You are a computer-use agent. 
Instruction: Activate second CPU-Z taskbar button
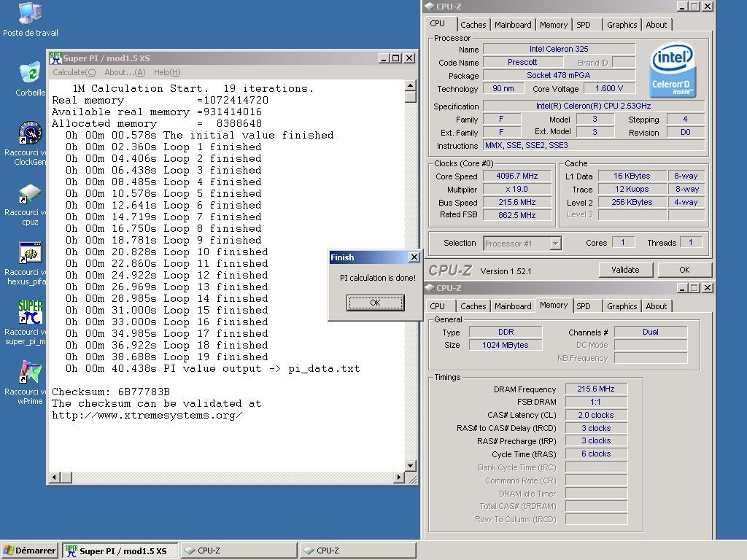pyautogui.click(x=357, y=551)
